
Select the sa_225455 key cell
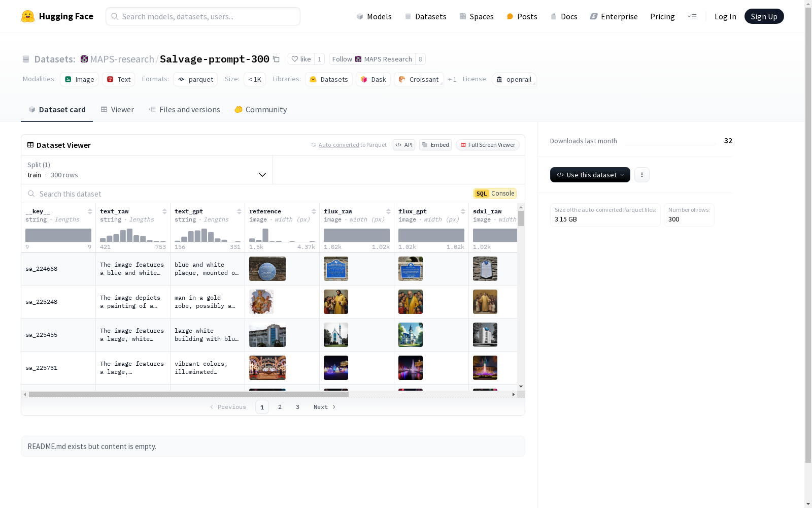[x=58, y=335]
